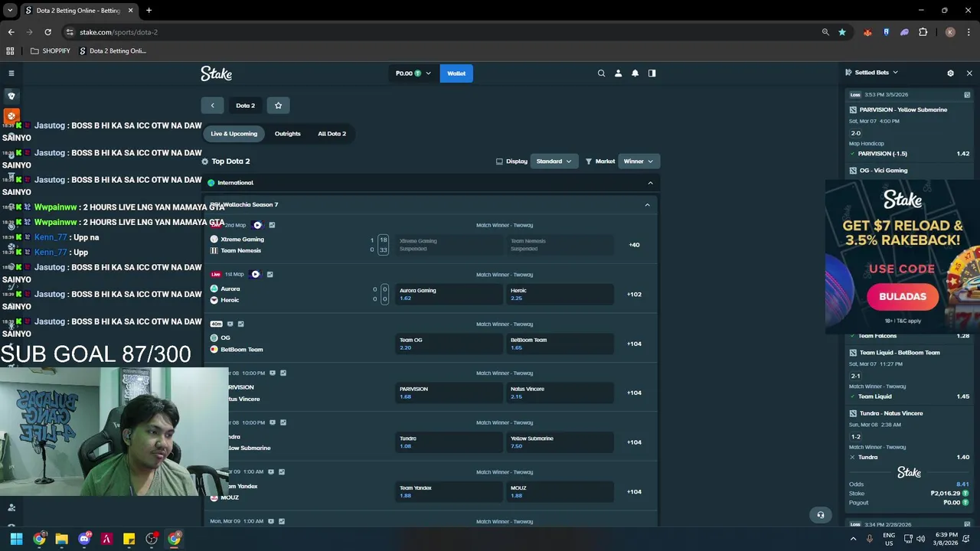Screen dimensions: 980x551
Task: Open the SHOPPIFY bookmarks folder
Action: [50, 51]
